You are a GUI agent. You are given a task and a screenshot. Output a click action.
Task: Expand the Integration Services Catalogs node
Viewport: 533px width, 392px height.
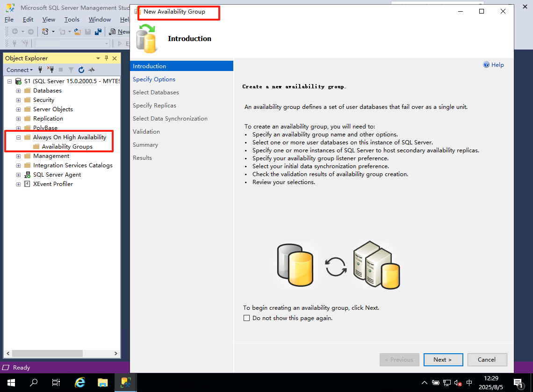coord(18,165)
